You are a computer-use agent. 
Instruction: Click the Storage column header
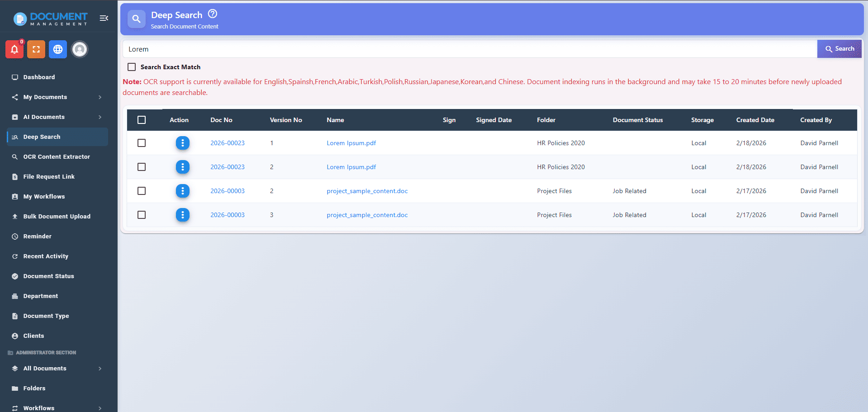coord(702,120)
